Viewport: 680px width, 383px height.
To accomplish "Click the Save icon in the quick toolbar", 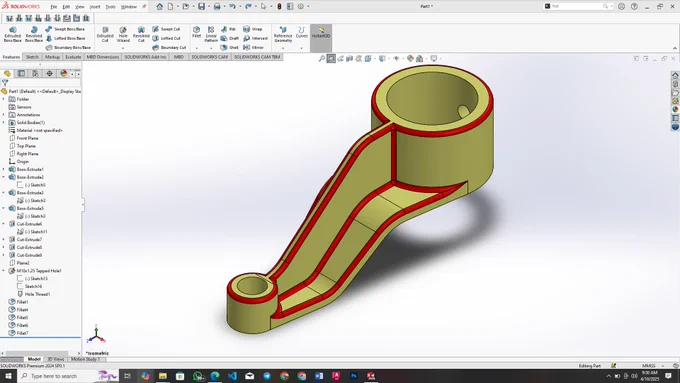I will 202,7.
